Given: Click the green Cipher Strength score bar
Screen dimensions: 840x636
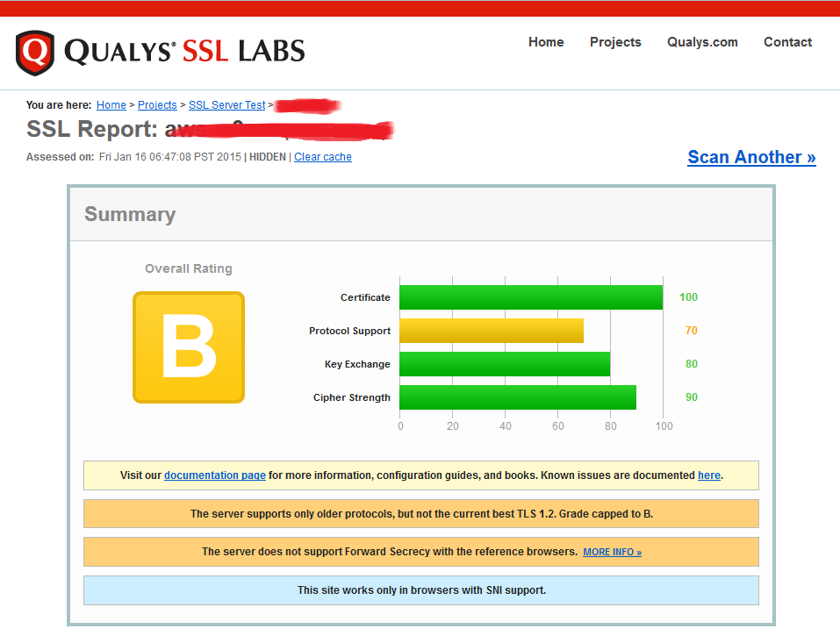Looking at the screenshot, I should [x=517, y=397].
